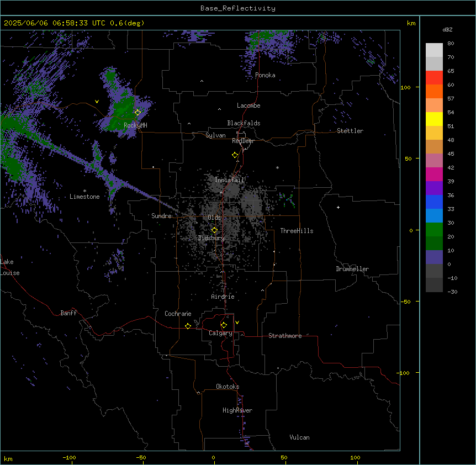Click the blue 36 dBZ legend color
The width and height of the screenshot is (476, 465).
pyautogui.click(x=434, y=202)
